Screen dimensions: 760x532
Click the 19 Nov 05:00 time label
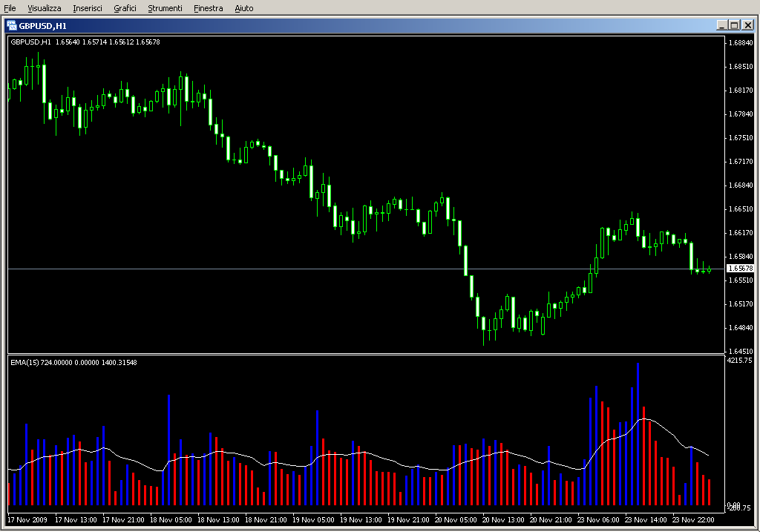coord(313,520)
